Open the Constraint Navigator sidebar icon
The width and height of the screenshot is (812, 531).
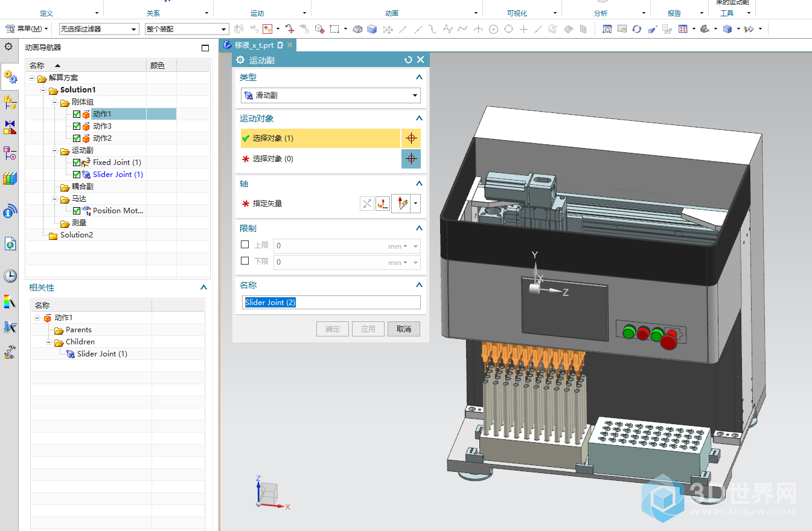(10, 127)
